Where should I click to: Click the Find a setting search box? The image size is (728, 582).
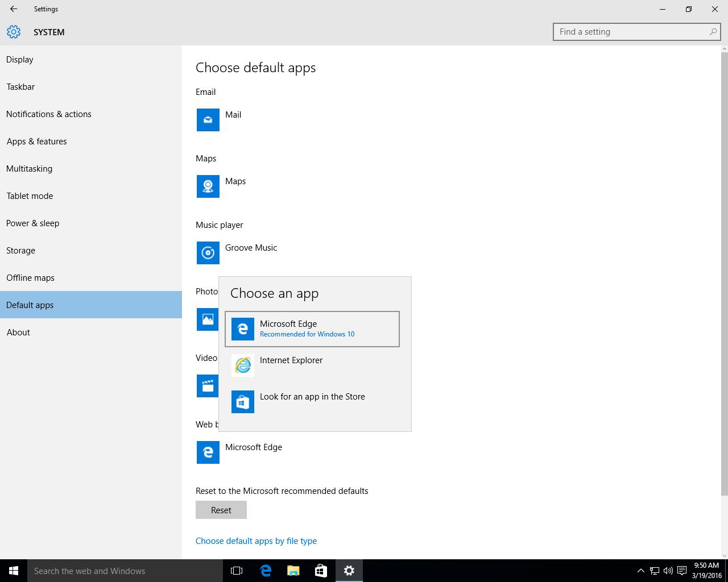click(636, 32)
